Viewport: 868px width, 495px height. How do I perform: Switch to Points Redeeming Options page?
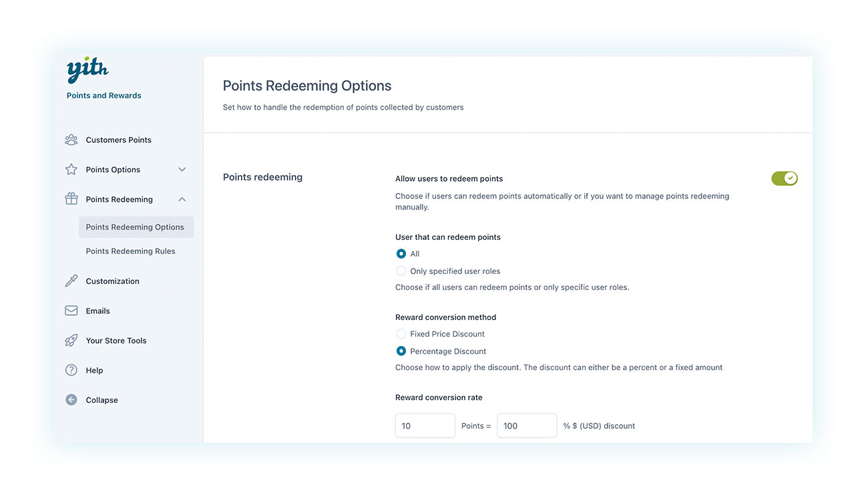pyautogui.click(x=136, y=226)
